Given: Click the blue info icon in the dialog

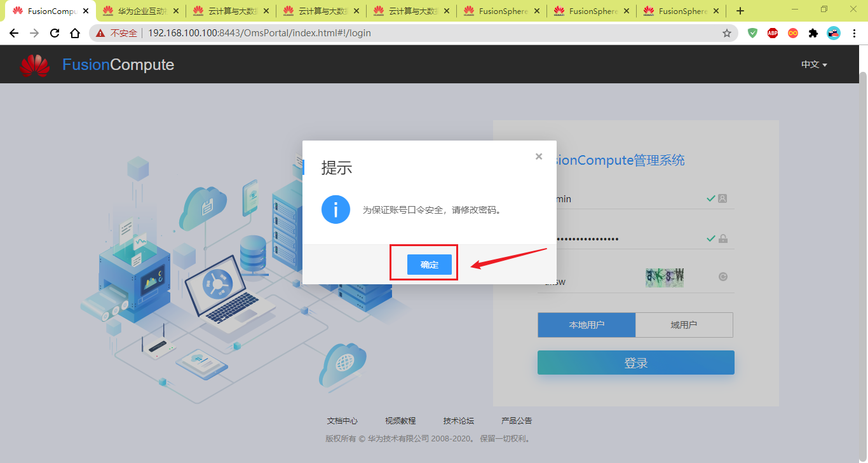Looking at the screenshot, I should tap(336, 209).
